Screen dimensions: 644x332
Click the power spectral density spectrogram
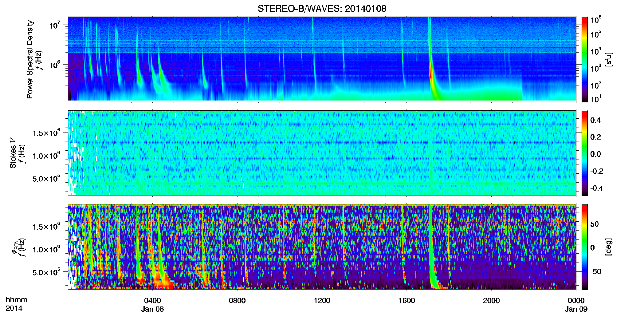pos(322,59)
